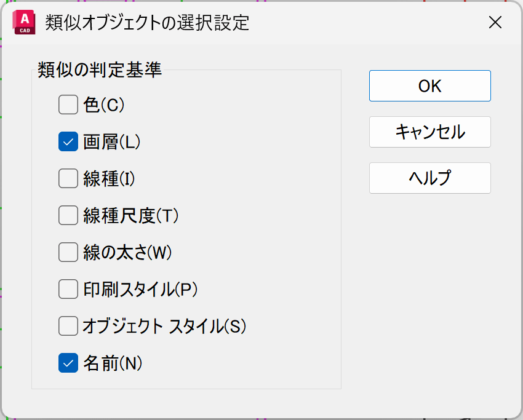The width and height of the screenshot is (523, 420).
Task: Click the 色(C) label text
Action: tap(104, 105)
